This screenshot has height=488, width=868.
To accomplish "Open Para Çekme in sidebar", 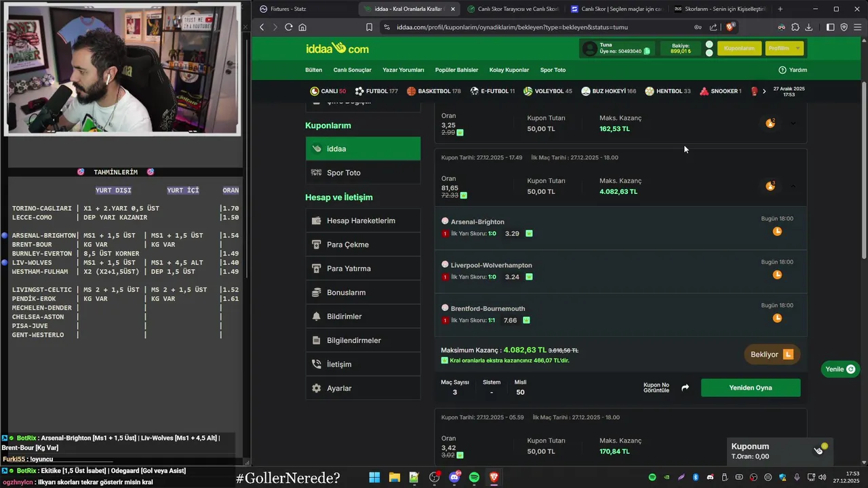I will [363, 245].
